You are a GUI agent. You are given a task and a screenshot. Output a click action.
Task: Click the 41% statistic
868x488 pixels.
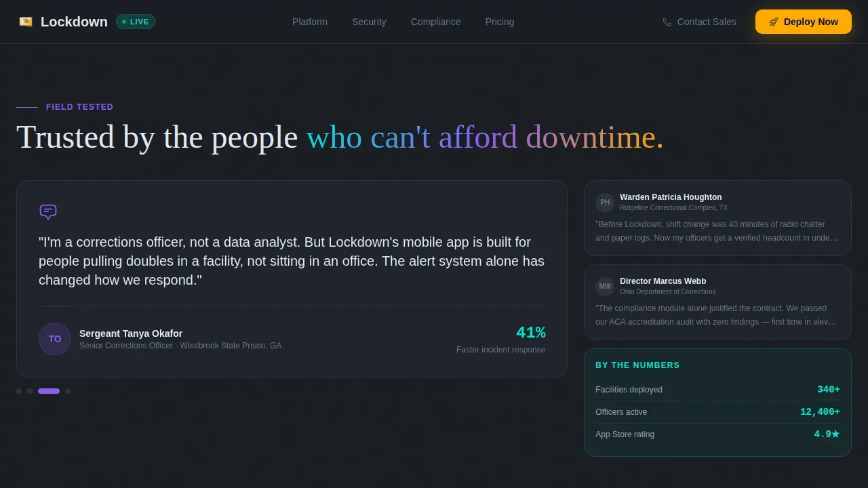click(530, 333)
